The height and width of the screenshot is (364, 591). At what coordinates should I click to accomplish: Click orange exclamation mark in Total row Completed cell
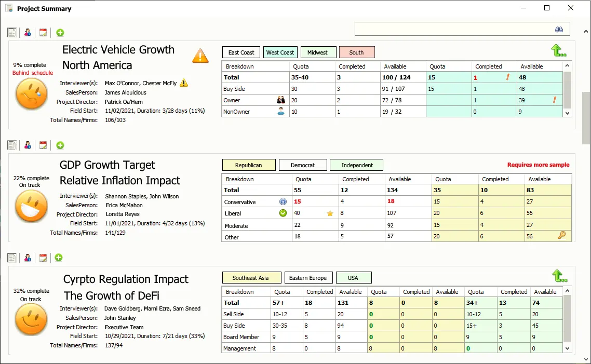508,77
